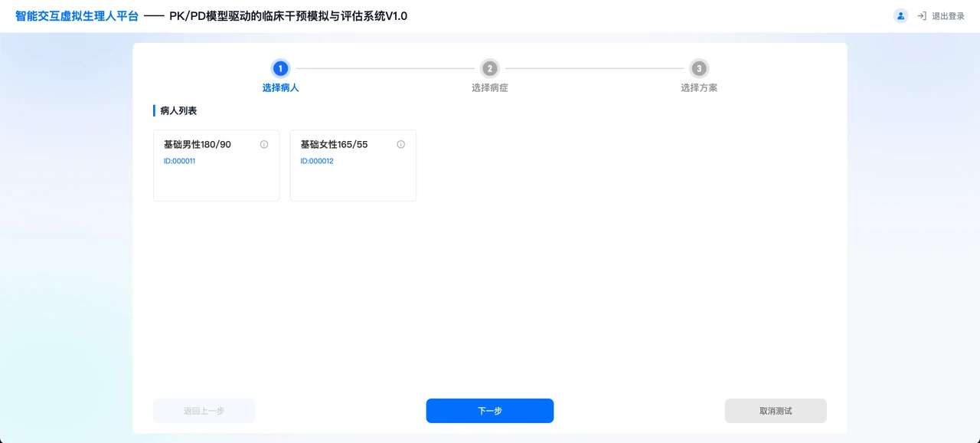Select the 基础男性180/90 patient card
This screenshot has width=980, height=443.
(217, 166)
